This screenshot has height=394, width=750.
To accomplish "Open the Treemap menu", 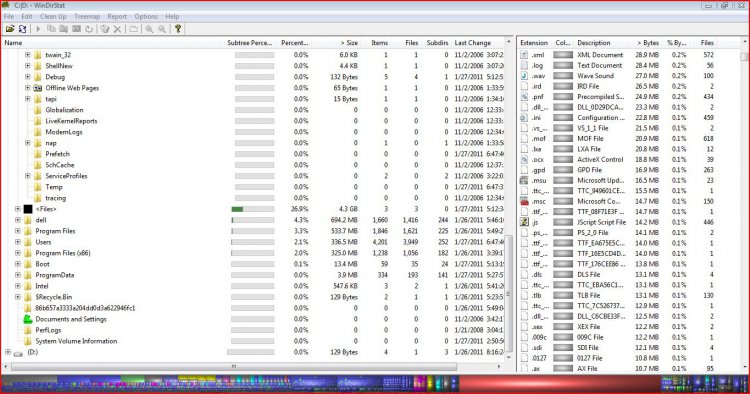I will click(87, 16).
